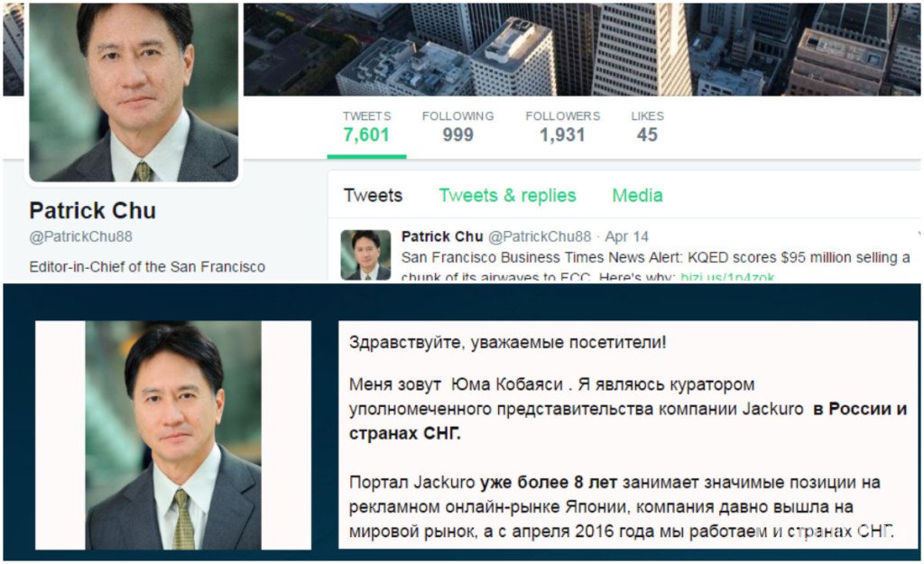Click the small avatar beside the tweet
This screenshot has width=924, height=564.
click(x=366, y=254)
